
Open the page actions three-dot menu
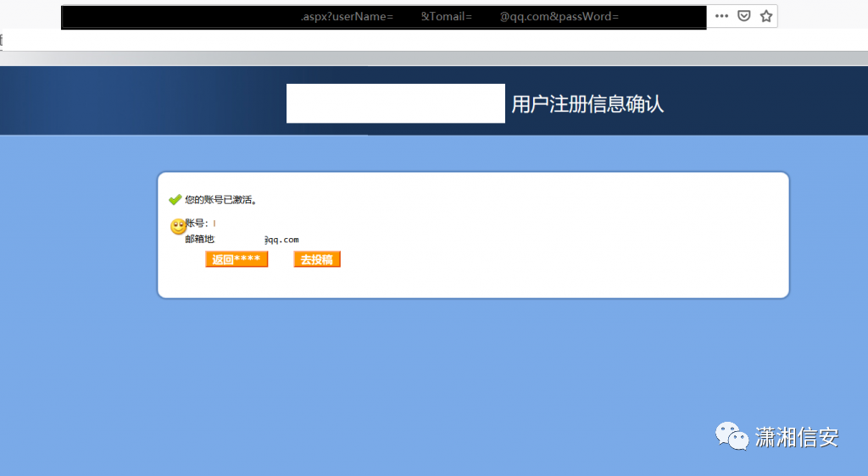[721, 16]
